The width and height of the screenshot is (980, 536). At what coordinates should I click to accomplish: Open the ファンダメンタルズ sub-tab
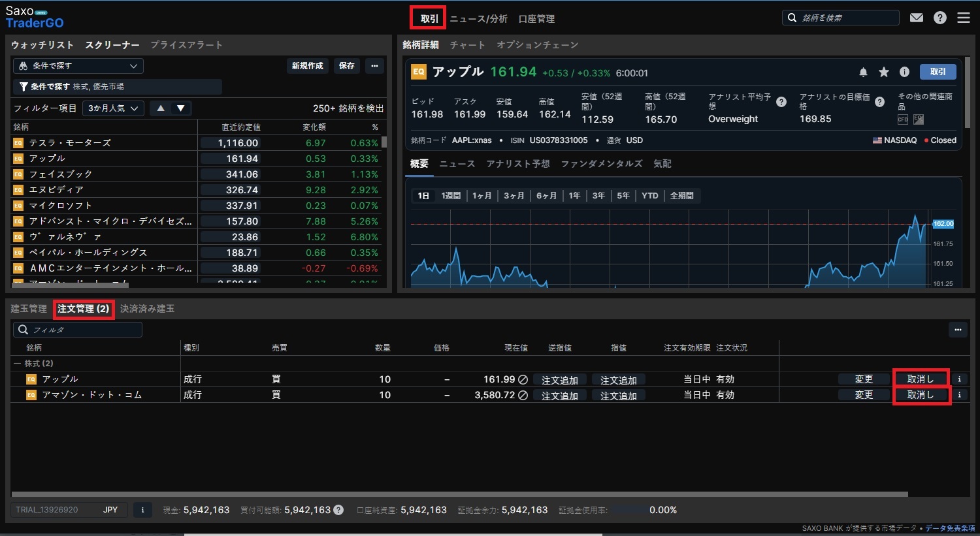[x=602, y=164]
